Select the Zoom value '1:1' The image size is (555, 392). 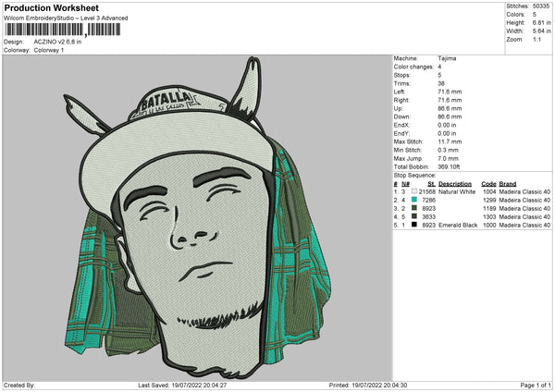tap(536, 39)
